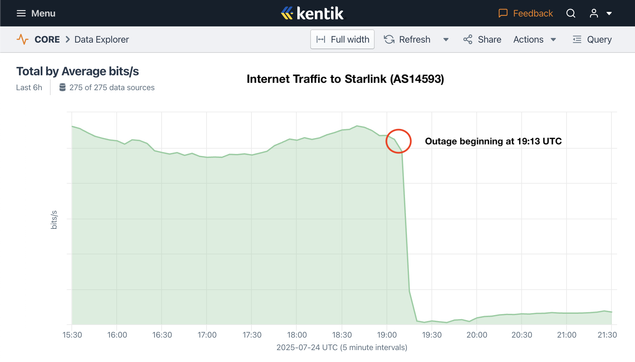Image resolution: width=635 pixels, height=362 pixels.
Task: Open search with the magnifier icon
Action: coord(571,13)
